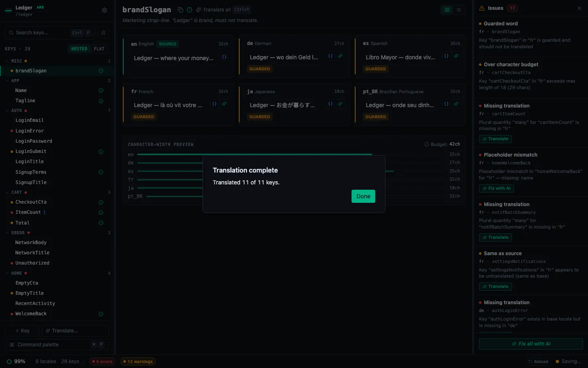Open placeholders icon on Spanish card
This screenshot has height=368, width=588.
(x=446, y=56)
